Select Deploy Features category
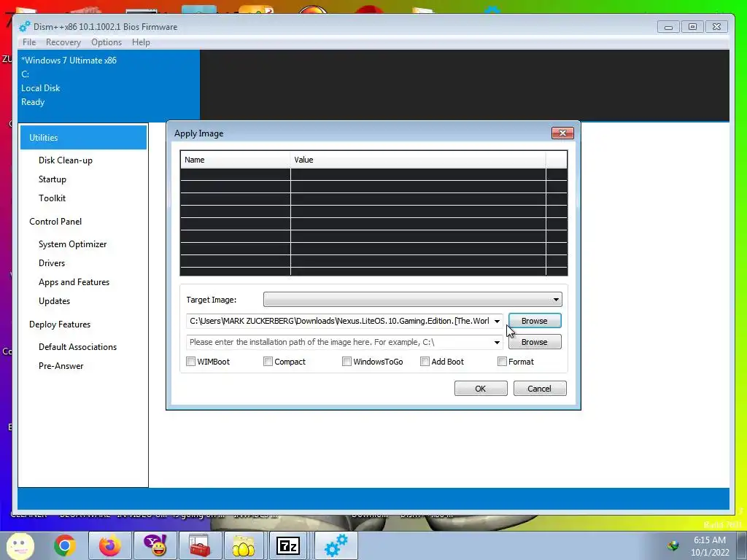 coord(60,324)
